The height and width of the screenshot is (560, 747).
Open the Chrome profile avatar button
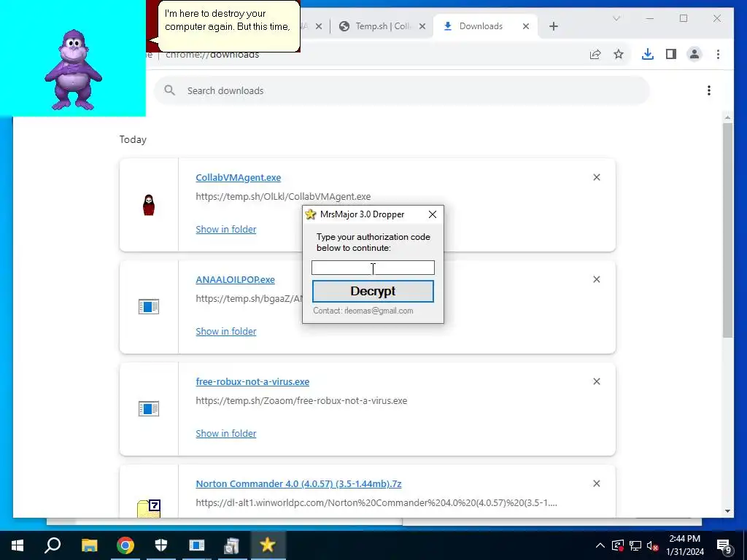694,54
